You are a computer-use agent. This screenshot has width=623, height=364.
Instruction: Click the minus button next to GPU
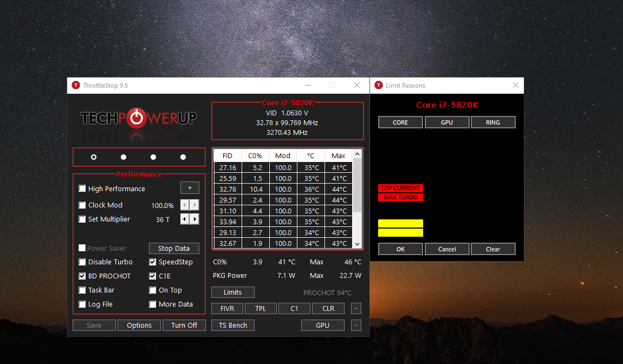coord(356,325)
